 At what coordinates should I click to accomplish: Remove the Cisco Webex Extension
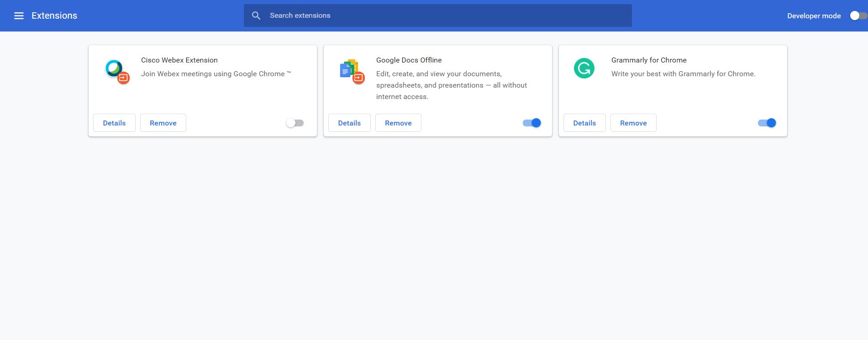(x=163, y=123)
